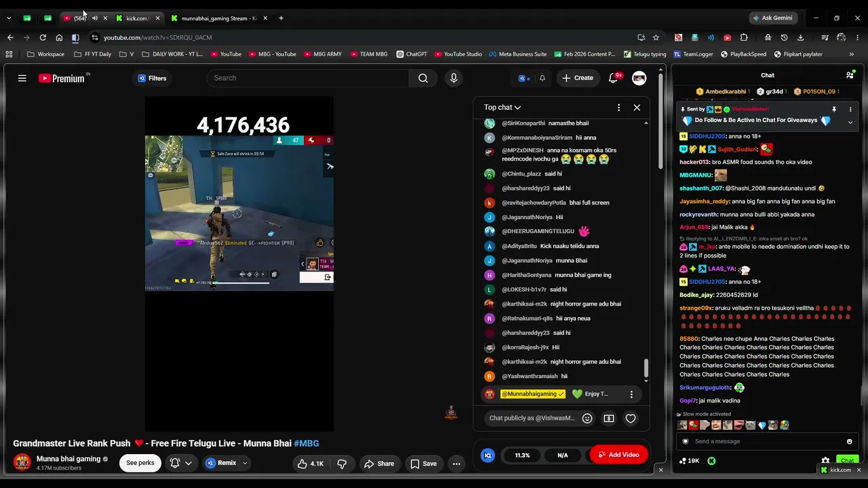Open Chrome downloads from the toolbar

(x=800, y=37)
